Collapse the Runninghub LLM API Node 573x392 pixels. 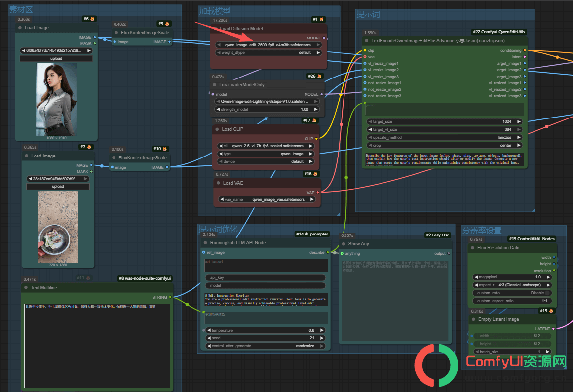(x=205, y=243)
